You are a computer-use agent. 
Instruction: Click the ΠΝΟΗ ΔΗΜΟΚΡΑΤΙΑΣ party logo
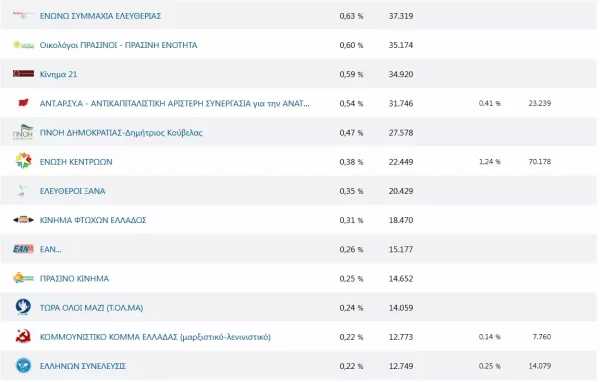click(x=23, y=132)
